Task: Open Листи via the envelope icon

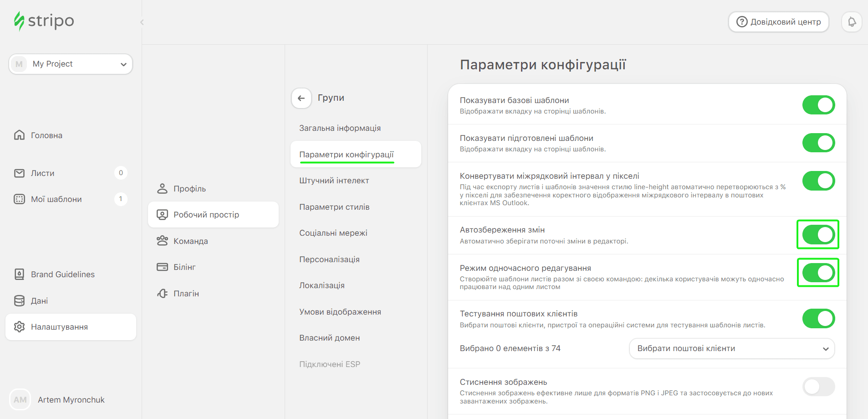Action: point(19,173)
